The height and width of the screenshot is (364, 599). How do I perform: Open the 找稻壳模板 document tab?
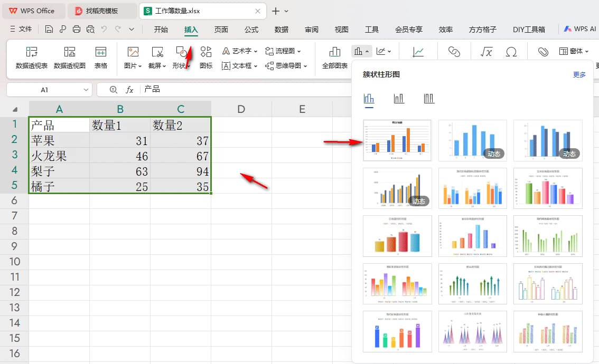click(102, 11)
